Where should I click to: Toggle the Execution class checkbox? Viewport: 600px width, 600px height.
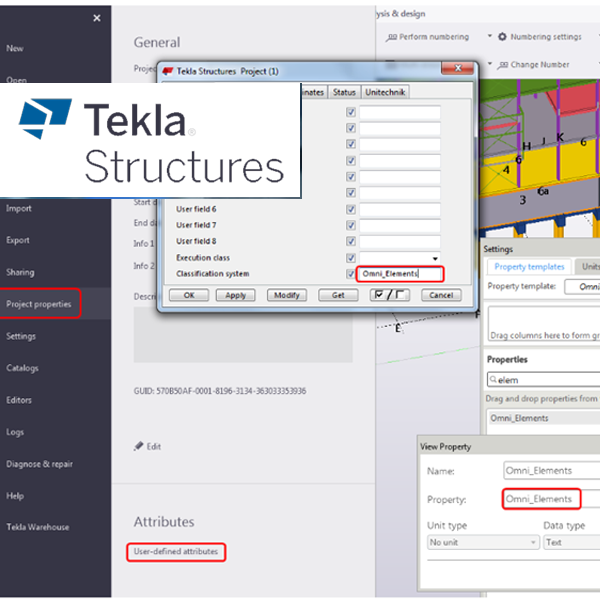tap(351, 258)
